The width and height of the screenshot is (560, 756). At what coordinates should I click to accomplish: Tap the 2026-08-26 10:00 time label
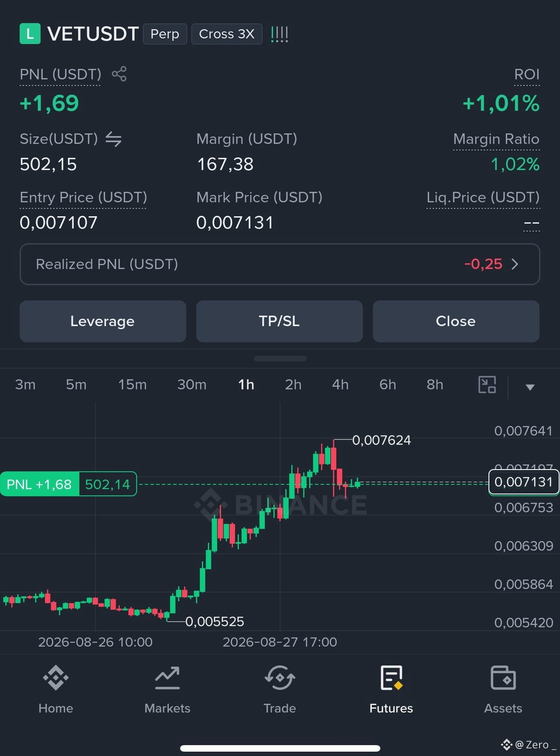(96, 642)
